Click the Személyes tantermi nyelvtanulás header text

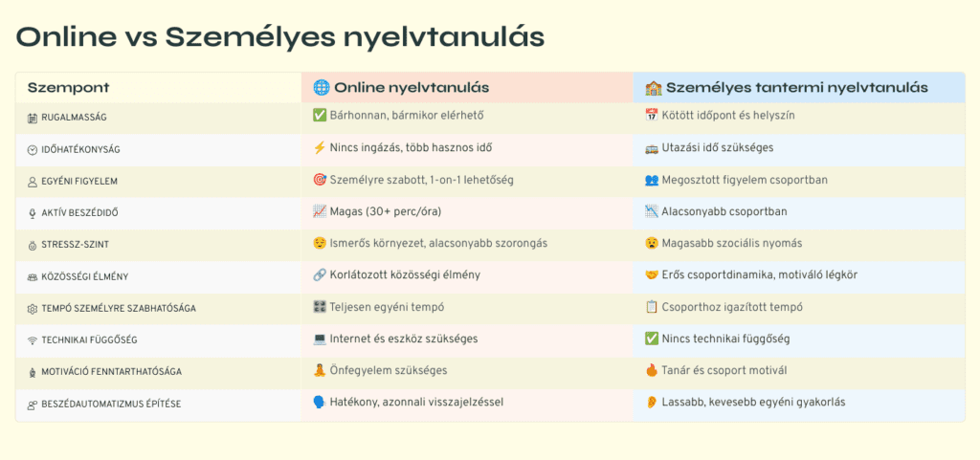[796, 88]
